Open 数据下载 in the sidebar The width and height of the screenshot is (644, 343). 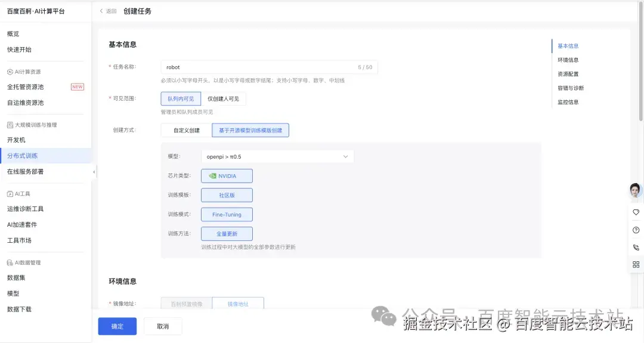click(19, 310)
